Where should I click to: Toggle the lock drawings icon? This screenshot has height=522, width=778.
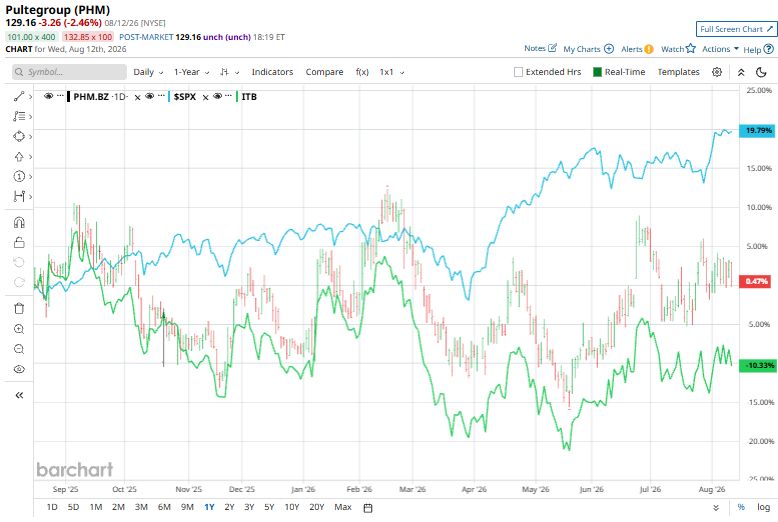[x=19, y=242]
